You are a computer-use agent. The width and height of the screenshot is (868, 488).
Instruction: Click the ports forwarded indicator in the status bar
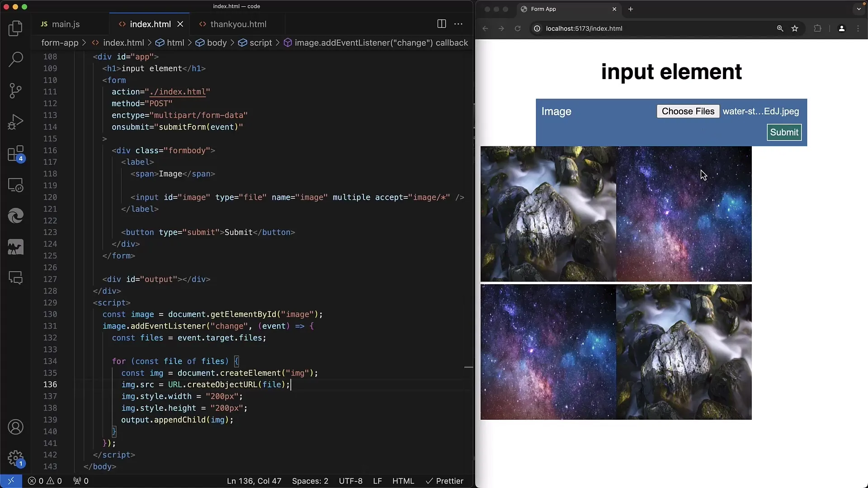pyautogui.click(x=81, y=481)
